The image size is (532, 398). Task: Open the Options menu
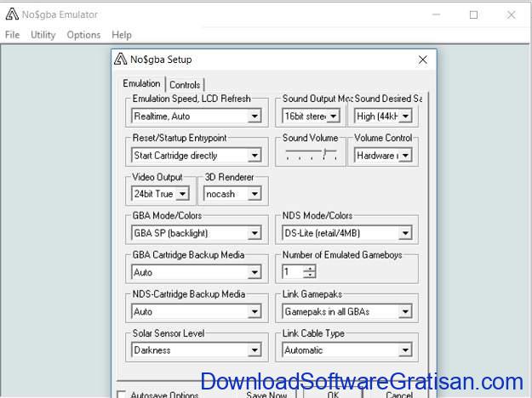point(83,35)
